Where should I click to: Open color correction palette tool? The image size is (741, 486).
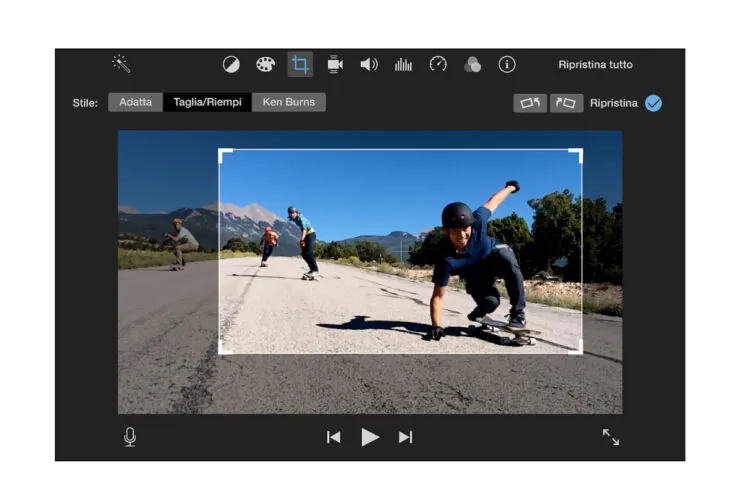pos(265,64)
